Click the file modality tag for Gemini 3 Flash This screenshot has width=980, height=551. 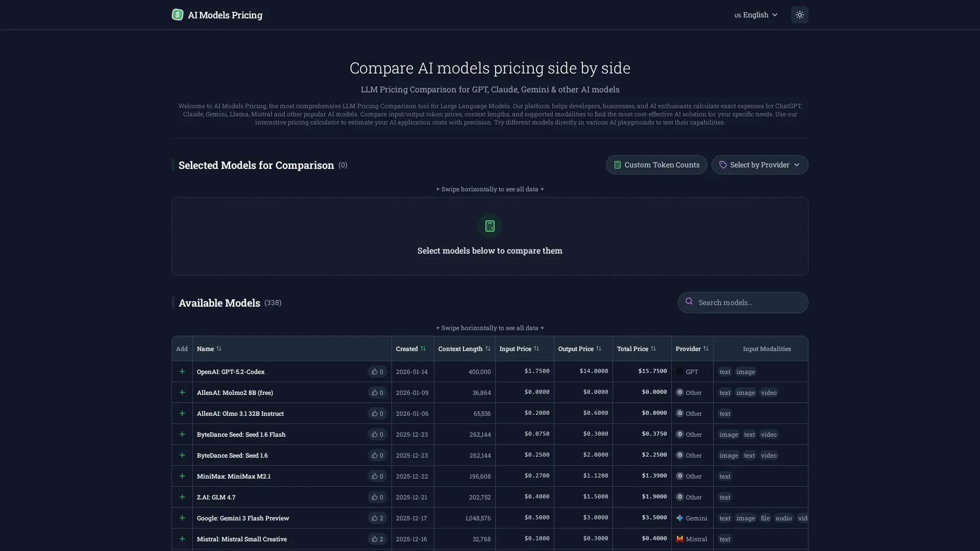pyautogui.click(x=765, y=518)
